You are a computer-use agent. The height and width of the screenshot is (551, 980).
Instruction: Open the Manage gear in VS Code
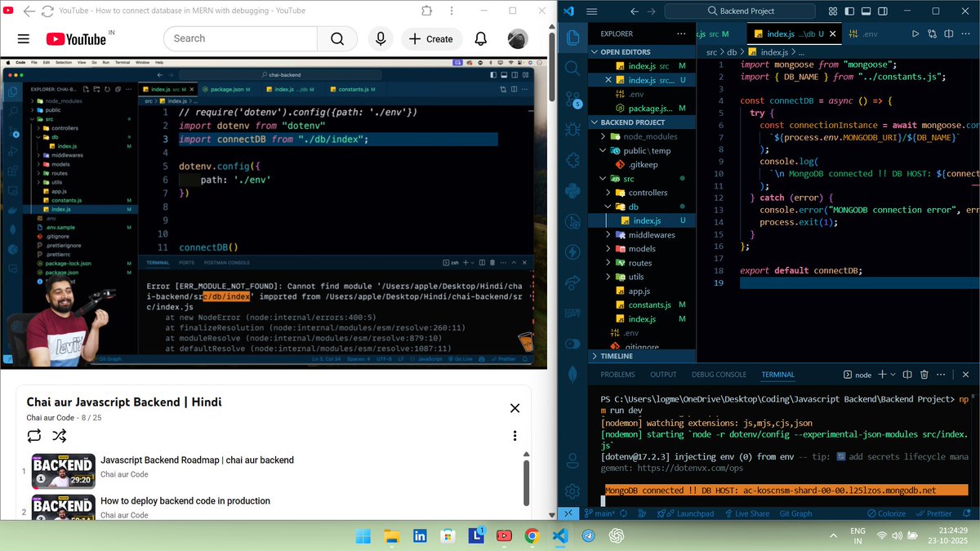pyautogui.click(x=573, y=492)
